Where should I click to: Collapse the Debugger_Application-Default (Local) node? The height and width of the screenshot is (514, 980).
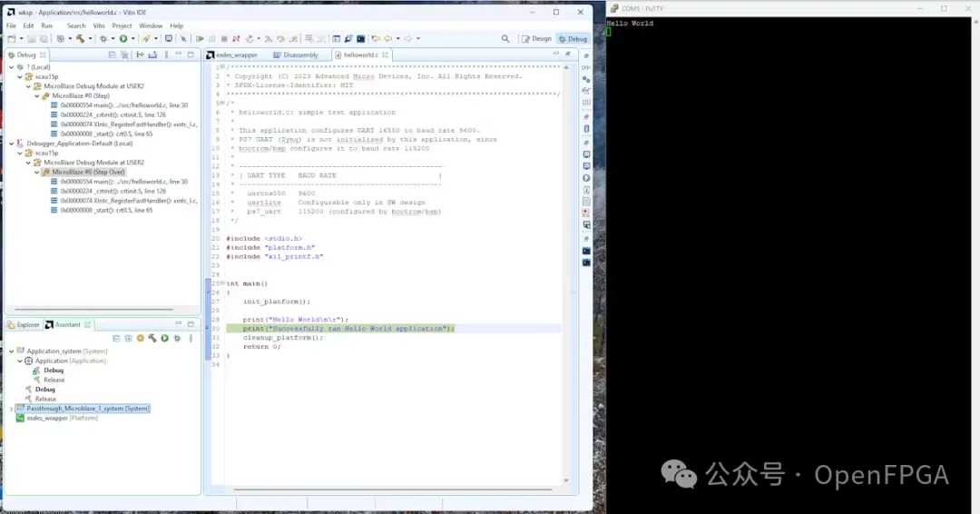[x=11, y=143]
